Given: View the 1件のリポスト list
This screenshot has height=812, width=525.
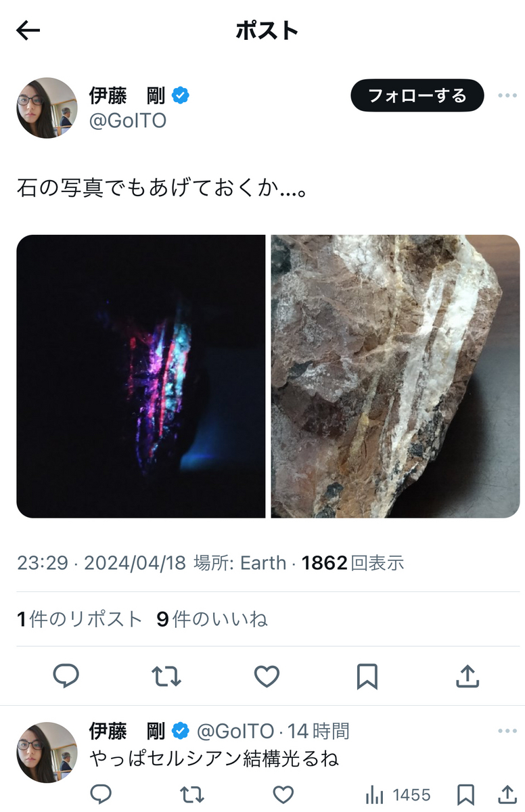Looking at the screenshot, I should click(80, 618).
